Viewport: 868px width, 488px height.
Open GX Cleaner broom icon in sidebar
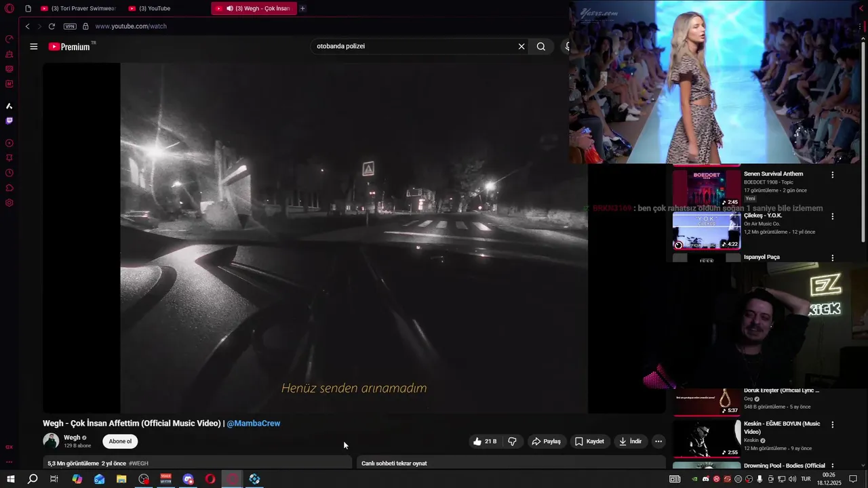click(x=9, y=54)
